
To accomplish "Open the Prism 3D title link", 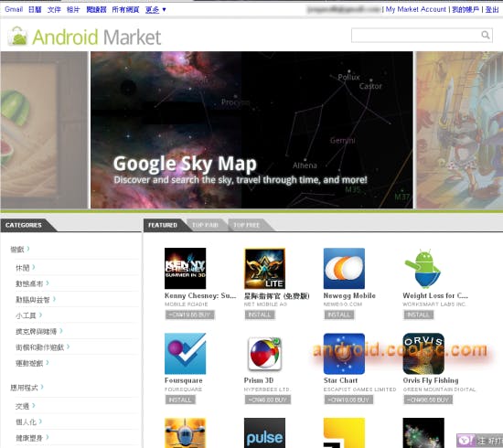I will (x=259, y=380).
